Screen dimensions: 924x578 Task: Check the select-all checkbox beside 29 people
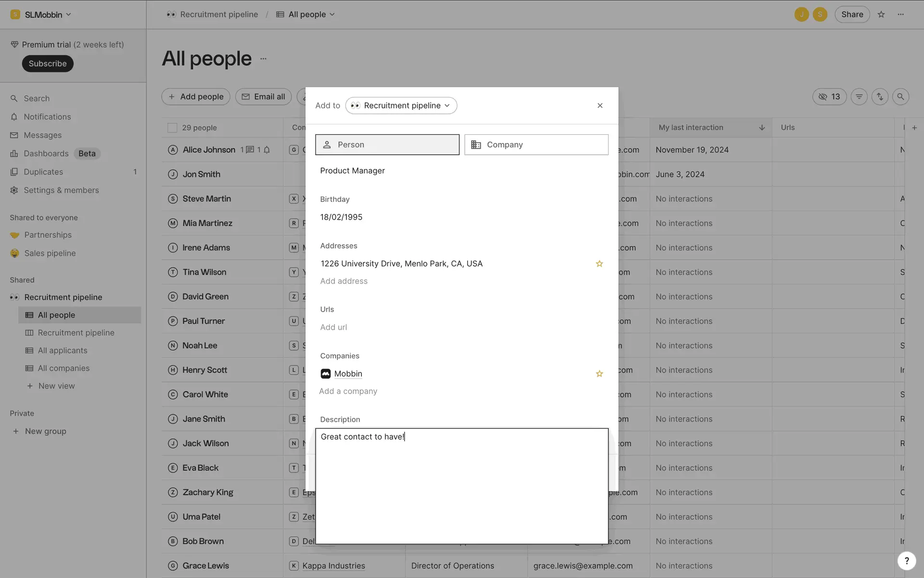pyautogui.click(x=172, y=128)
